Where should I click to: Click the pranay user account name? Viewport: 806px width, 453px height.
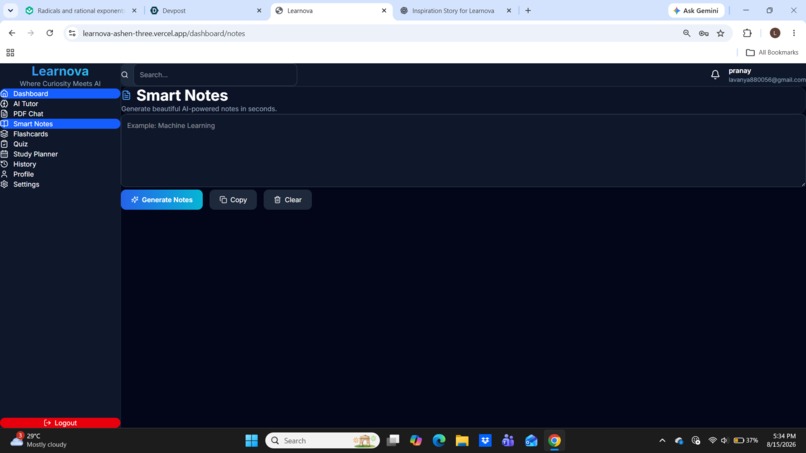[740, 71]
